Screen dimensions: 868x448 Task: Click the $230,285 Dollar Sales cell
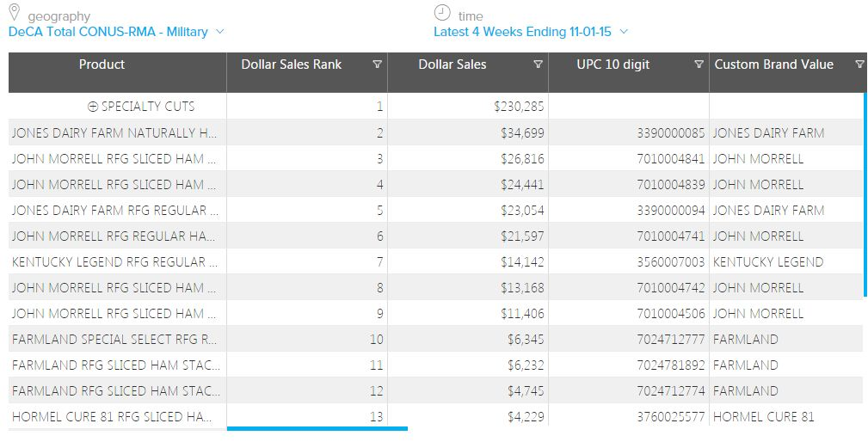519,107
